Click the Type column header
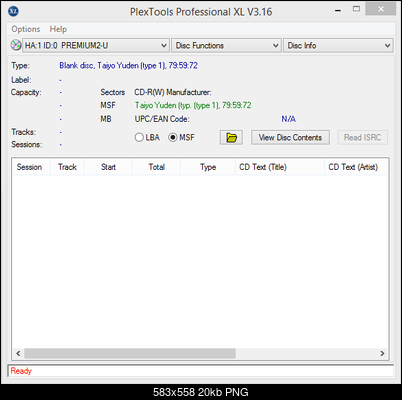Viewport: 402px width, 400px height. click(x=208, y=167)
